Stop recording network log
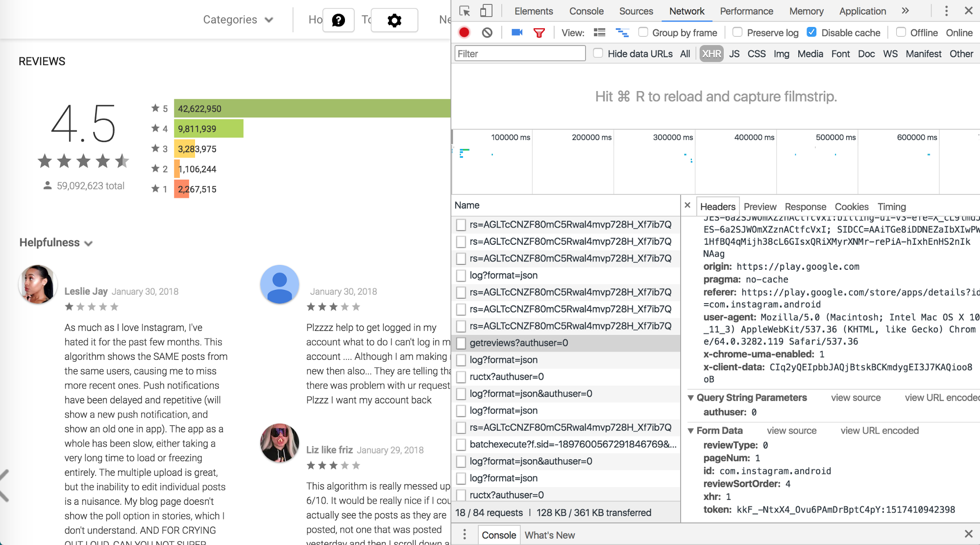The width and height of the screenshot is (980, 545). [x=465, y=32]
